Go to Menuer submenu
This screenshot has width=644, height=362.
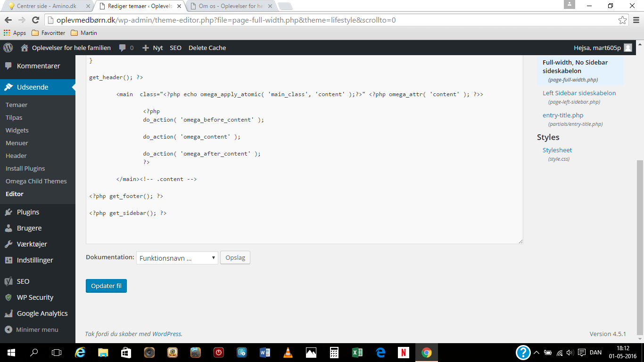(x=17, y=143)
